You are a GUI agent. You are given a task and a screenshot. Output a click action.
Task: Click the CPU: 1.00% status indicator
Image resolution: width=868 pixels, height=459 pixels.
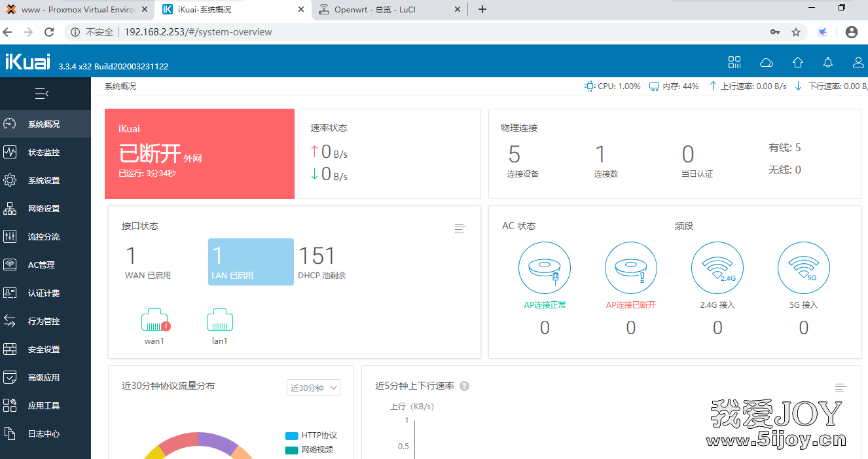(x=613, y=86)
